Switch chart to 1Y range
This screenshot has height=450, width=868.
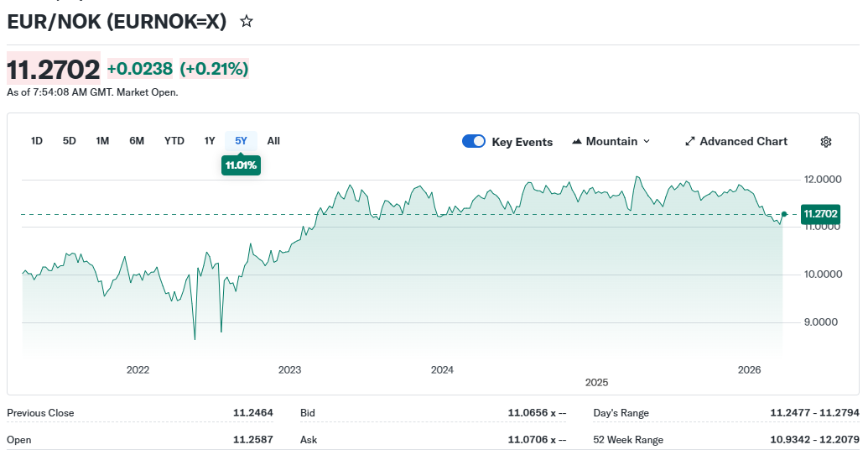pyautogui.click(x=210, y=141)
